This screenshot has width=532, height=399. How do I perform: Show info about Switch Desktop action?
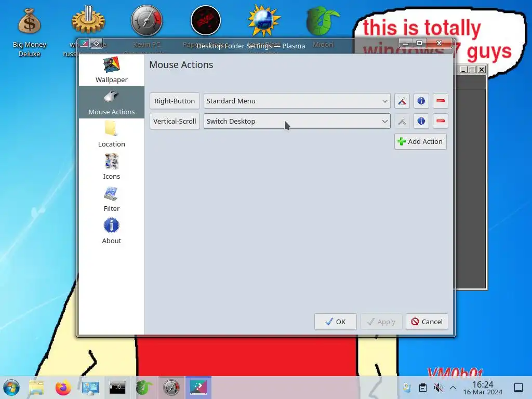point(421,121)
